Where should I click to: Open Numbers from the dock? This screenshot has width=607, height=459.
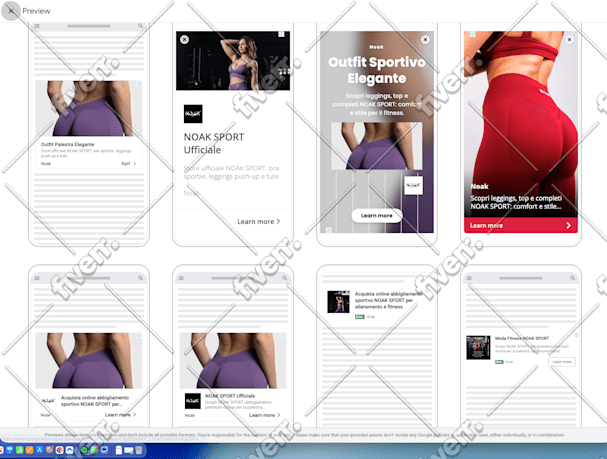click(19, 450)
